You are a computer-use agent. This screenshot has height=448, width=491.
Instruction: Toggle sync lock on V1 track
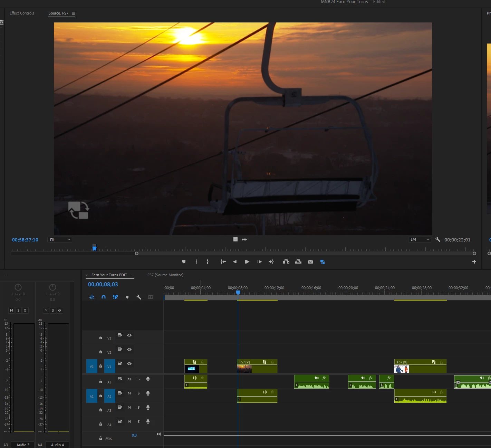click(120, 363)
